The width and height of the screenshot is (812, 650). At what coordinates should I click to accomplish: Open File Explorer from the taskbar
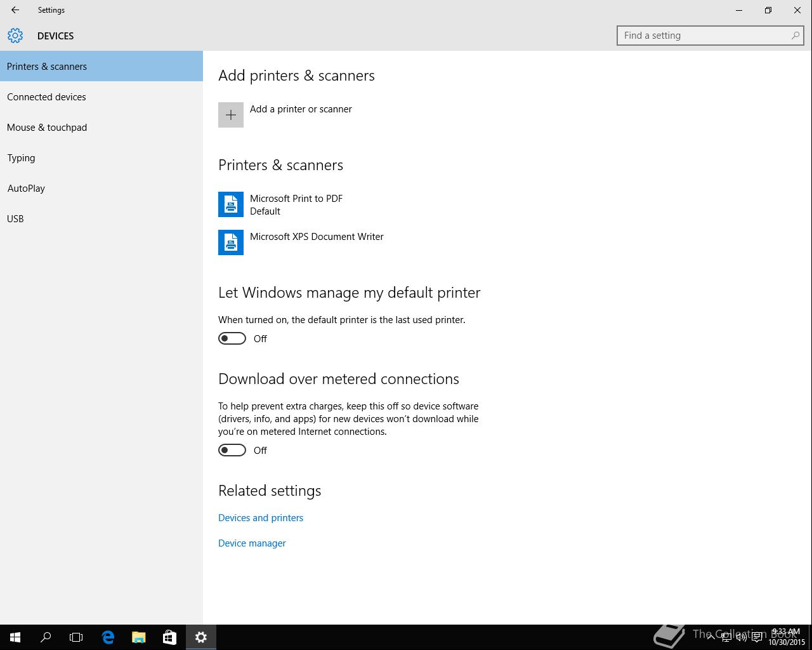[138, 637]
